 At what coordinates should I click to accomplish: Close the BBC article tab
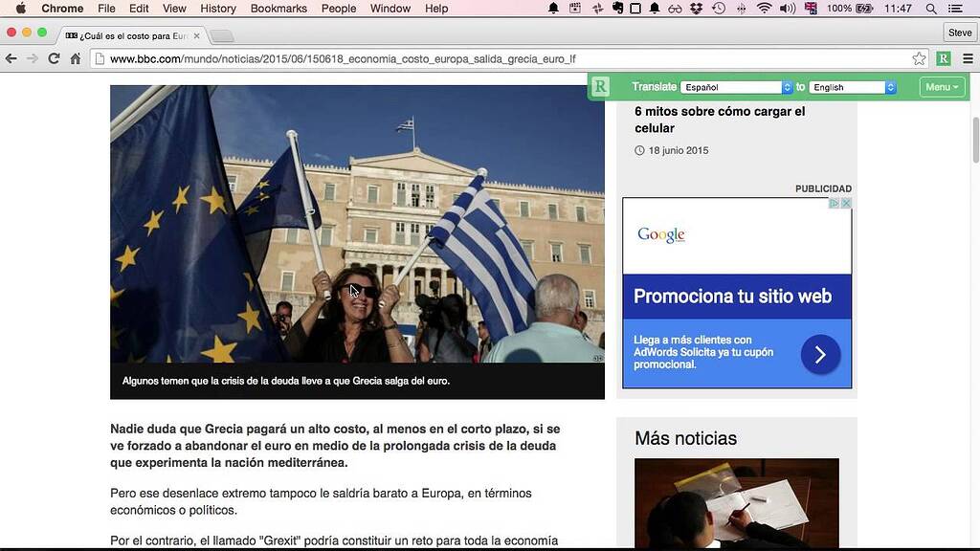coord(196,35)
